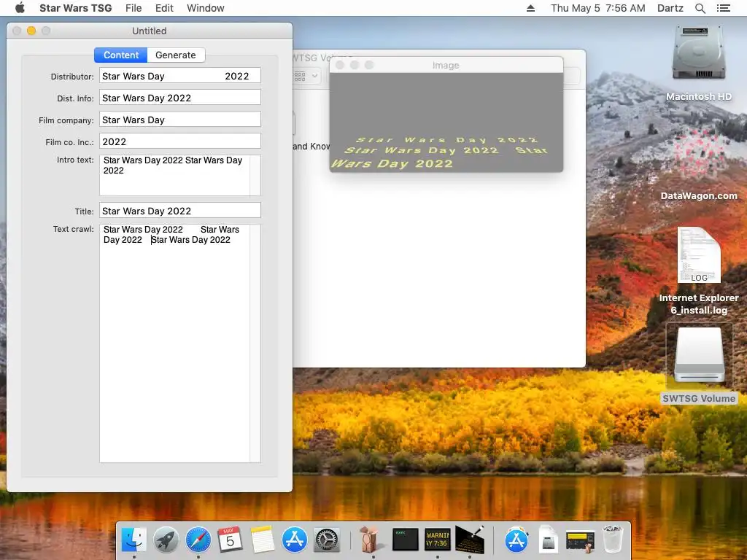Screen dimensions: 747x560
Task: Open Spotlight search magnifier
Action: (700, 8)
